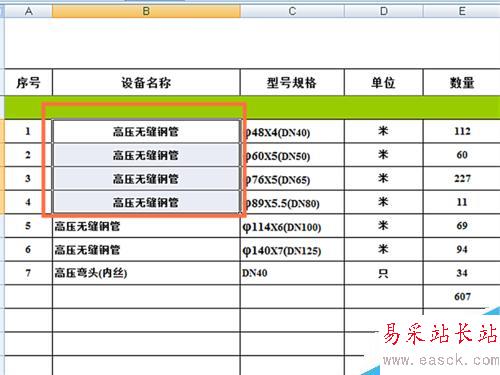
Task: Select column B header
Action: (146, 11)
